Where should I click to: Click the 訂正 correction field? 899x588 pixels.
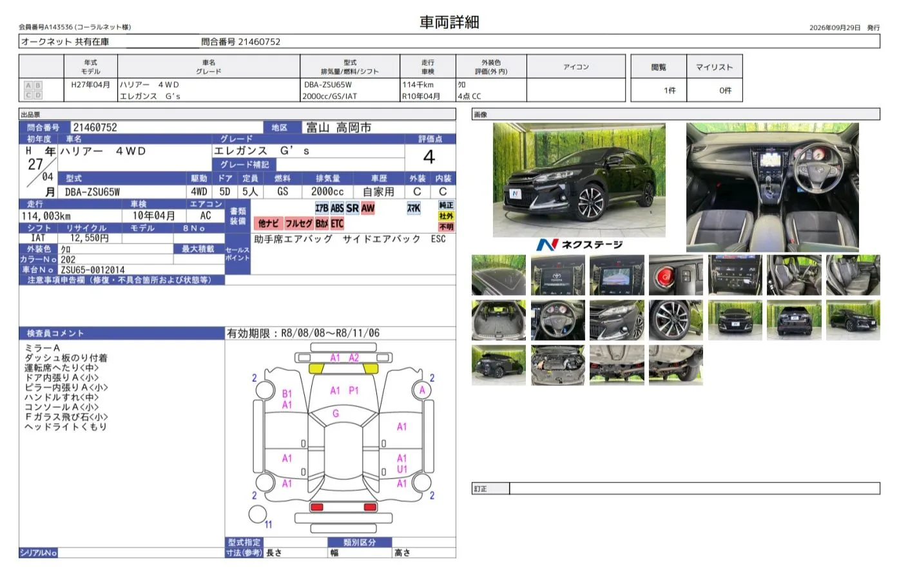[694, 489]
